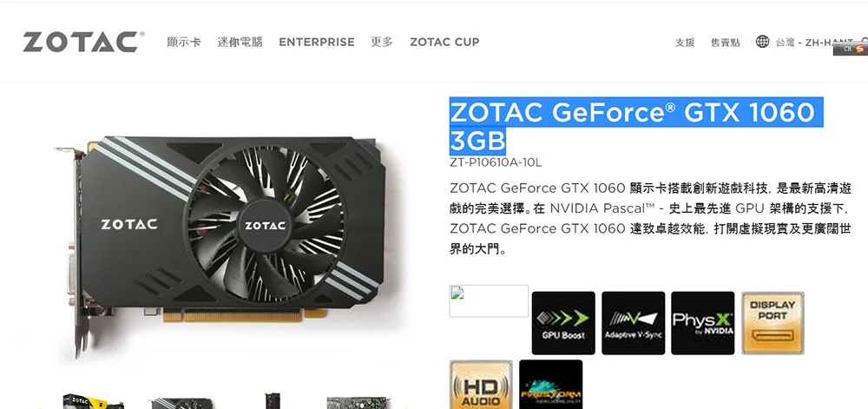This screenshot has height=409, width=868.
Task: Open the ENTERPRISE menu item
Action: pyautogui.click(x=317, y=42)
